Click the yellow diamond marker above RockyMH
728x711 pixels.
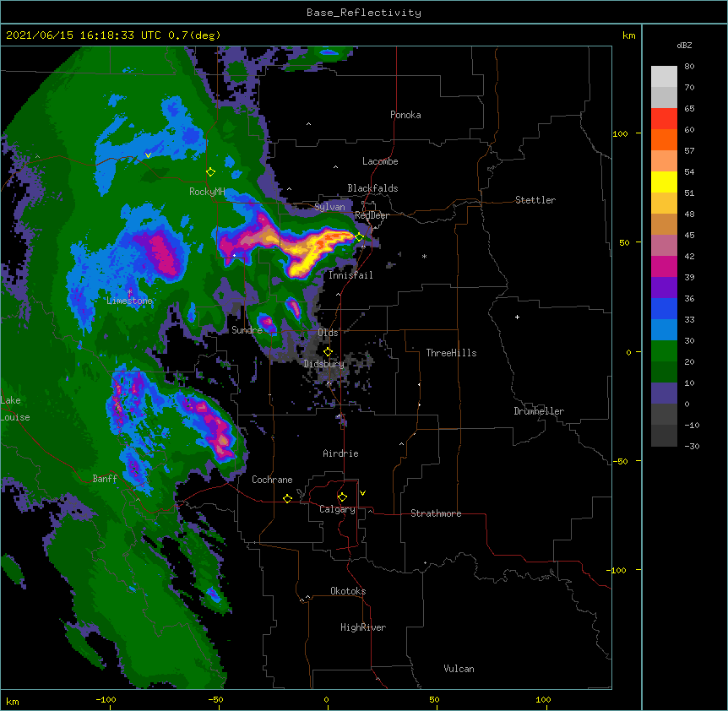(210, 172)
